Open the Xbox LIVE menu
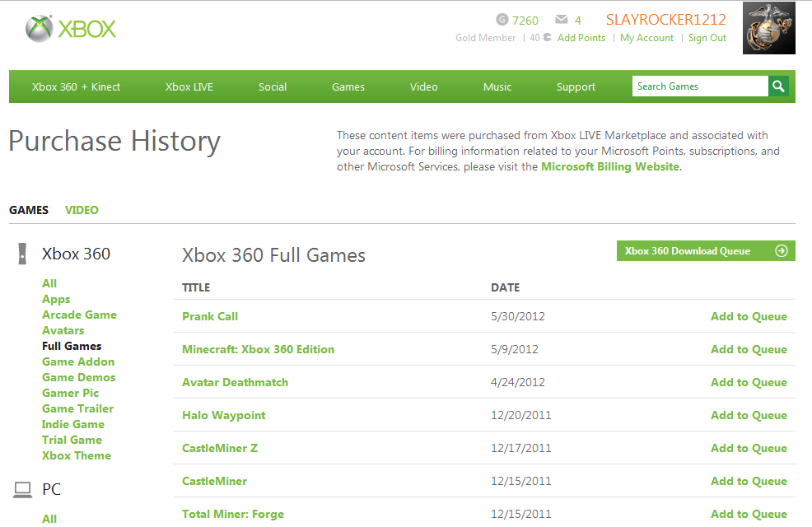Image resolution: width=812 pixels, height=527 pixels. (x=189, y=86)
